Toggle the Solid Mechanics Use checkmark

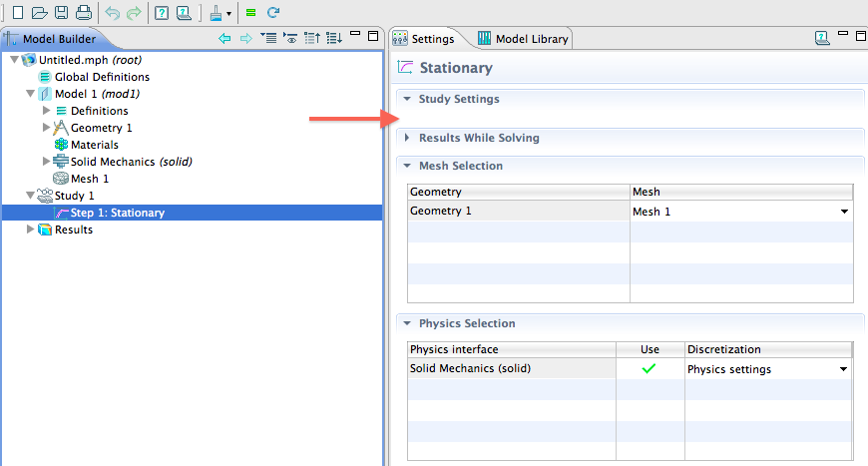click(x=649, y=369)
